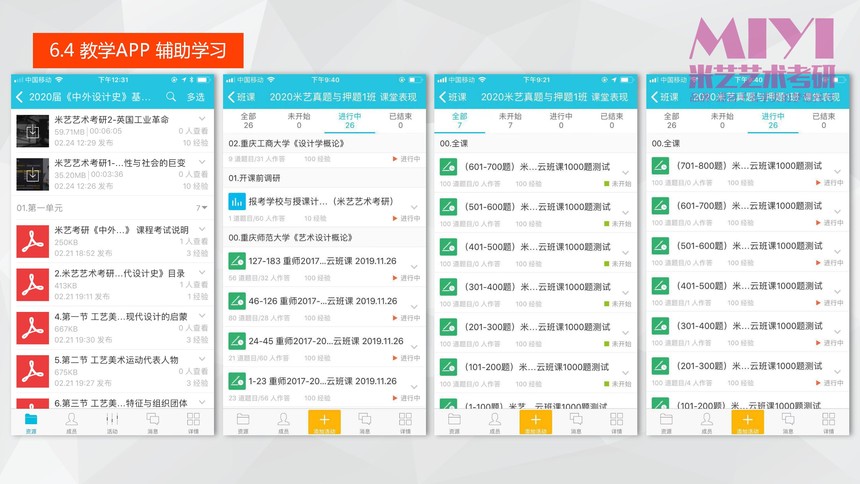The height and width of the screenshot is (484, 860).
Task: Go back from 2020届《中外设计史》 screen
Action: tap(20, 97)
